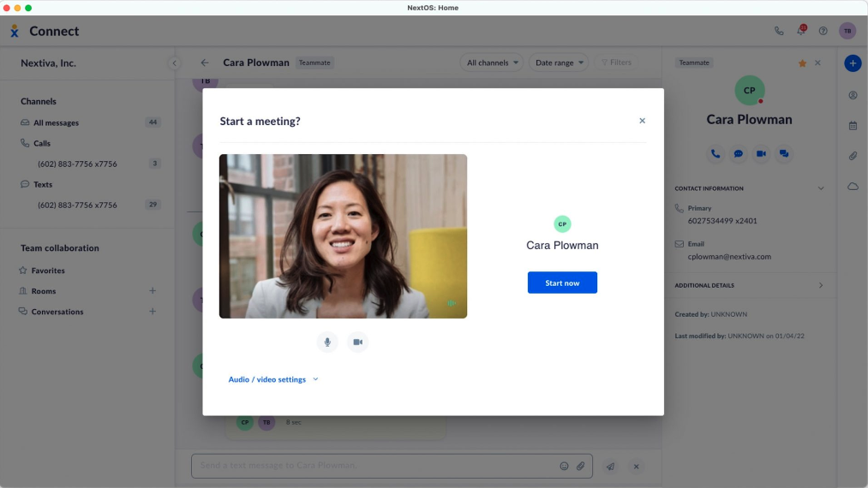Open the help question mark icon
Image resolution: width=868 pixels, height=488 pixels.
coord(823,31)
